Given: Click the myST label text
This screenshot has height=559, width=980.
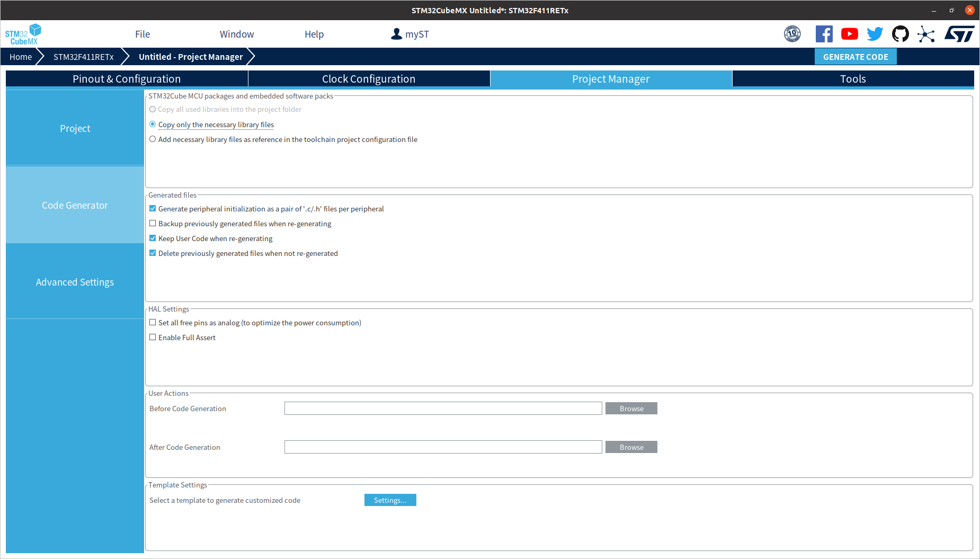Looking at the screenshot, I should pyautogui.click(x=417, y=34).
